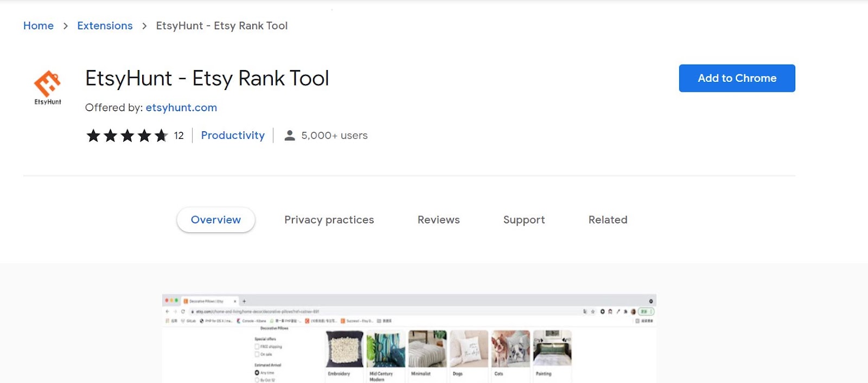Screen dimensions: 868x383
Task: Go to the Extensions breadcrumb link
Action: coord(105,25)
